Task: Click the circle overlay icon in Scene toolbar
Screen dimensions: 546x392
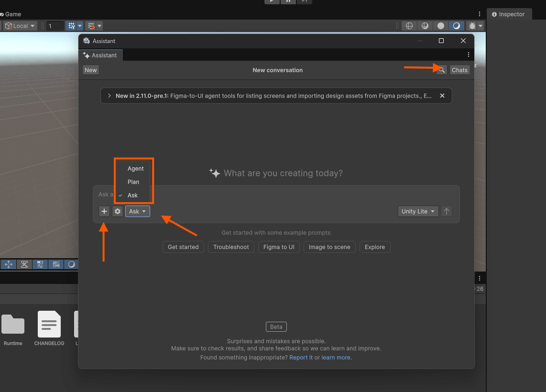Action: click(71, 264)
